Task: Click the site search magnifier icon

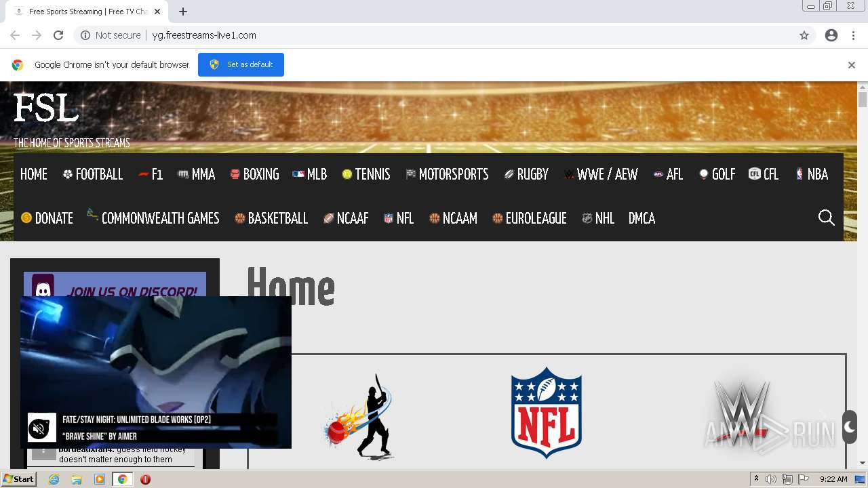Action: pyautogui.click(x=827, y=218)
